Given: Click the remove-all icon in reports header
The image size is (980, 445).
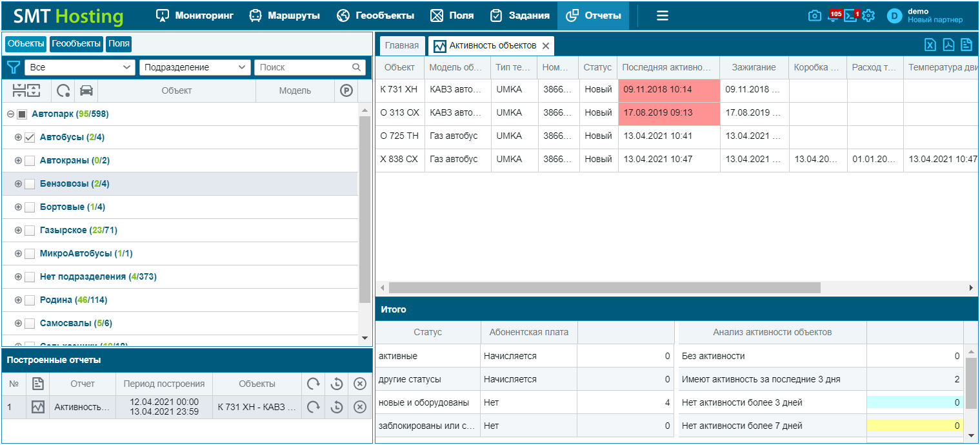Looking at the screenshot, I should (360, 384).
